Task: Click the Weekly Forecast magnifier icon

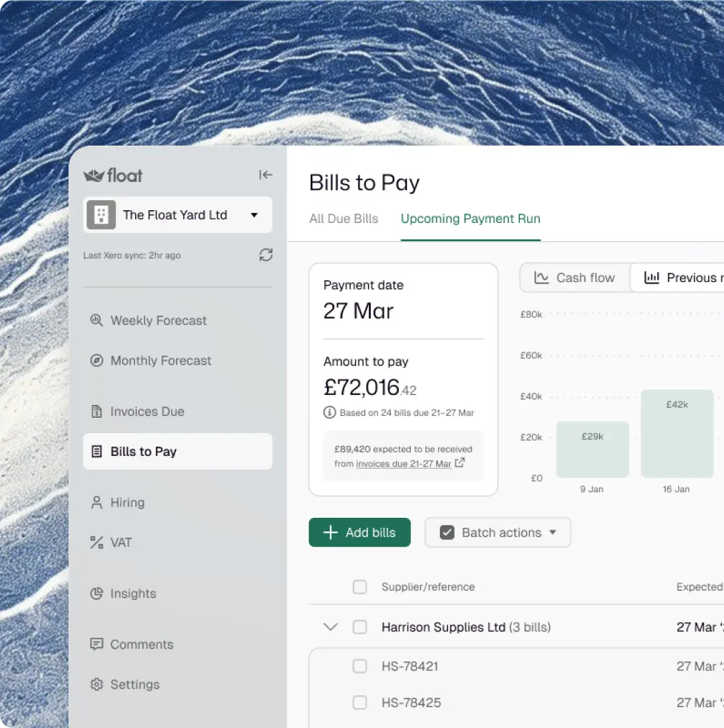Action: click(x=97, y=320)
